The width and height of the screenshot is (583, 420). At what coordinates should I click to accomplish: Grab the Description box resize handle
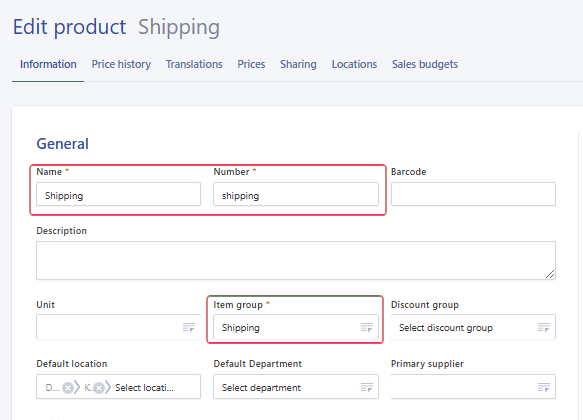point(550,274)
